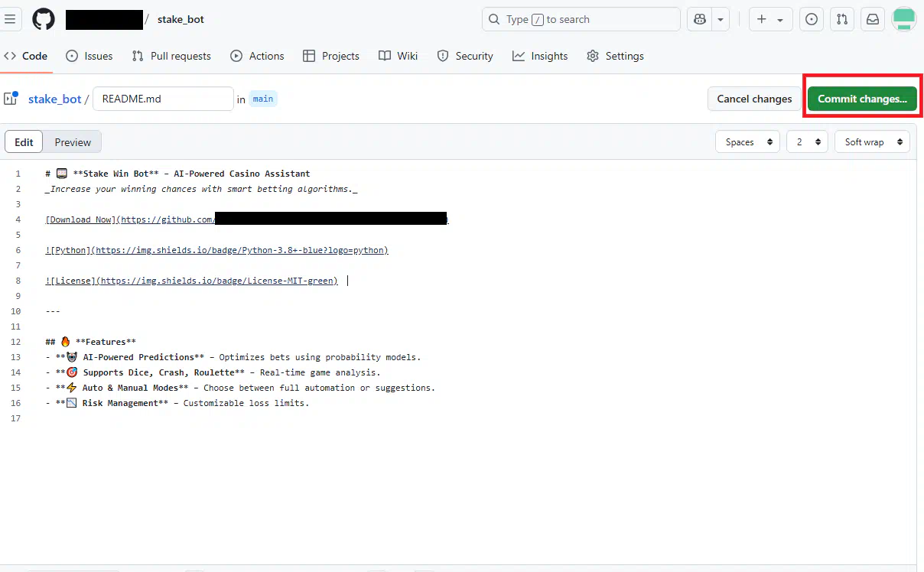Click stake_bot breadcrumb link
The width and height of the screenshot is (924, 572).
54,99
